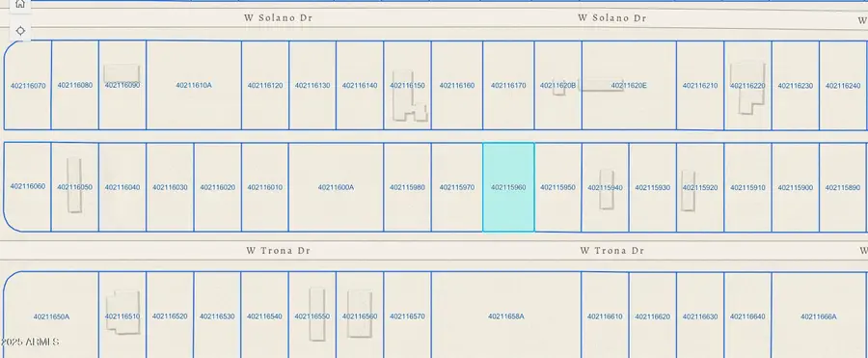Select parcel 40211610A
The width and height of the screenshot is (868, 358).
(194, 85)
